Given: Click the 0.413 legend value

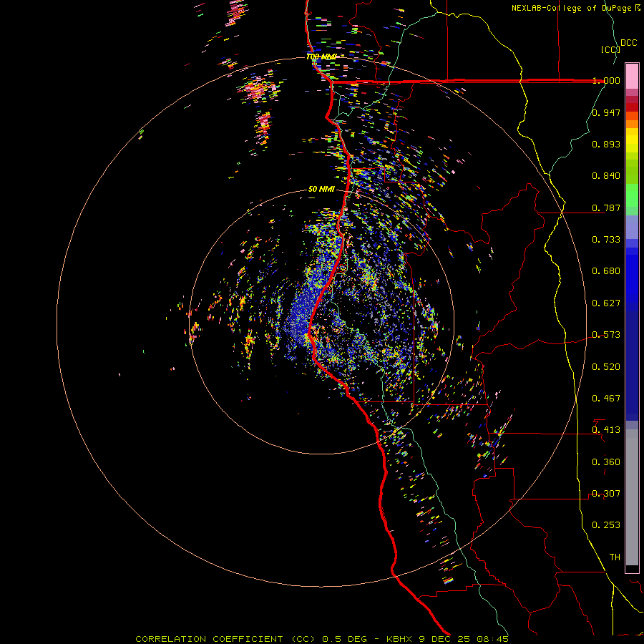Looking at the screenshot, I should pos(606,430).
